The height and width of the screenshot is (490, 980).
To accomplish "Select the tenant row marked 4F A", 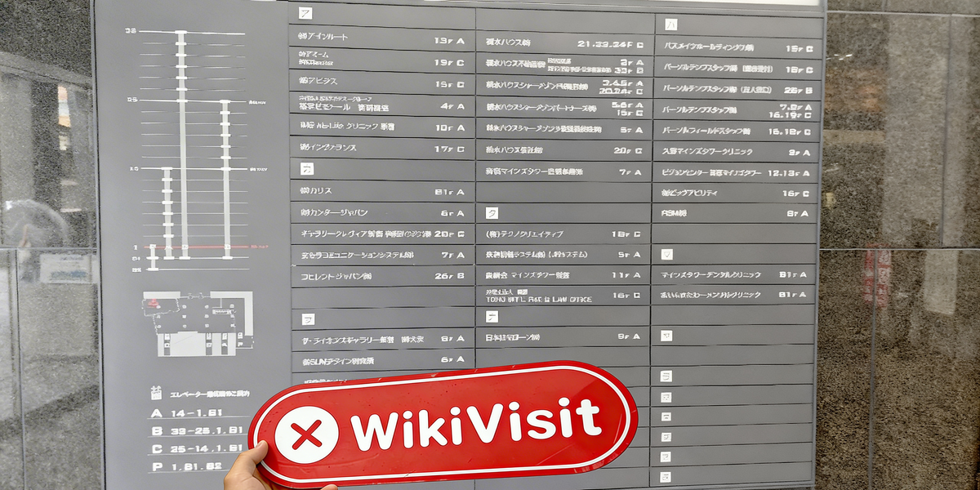I will (381, 105).
